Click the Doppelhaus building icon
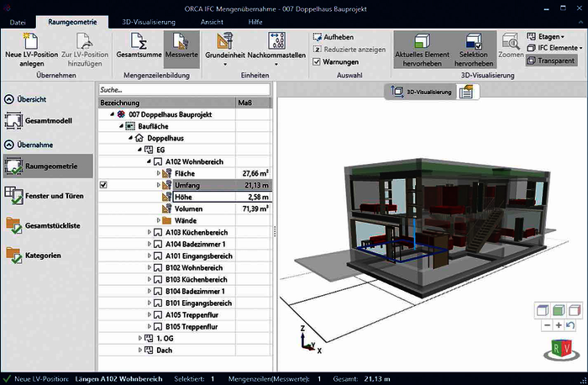Image resolution: width=588 pixels, height=385 pixels. point(139,138)
